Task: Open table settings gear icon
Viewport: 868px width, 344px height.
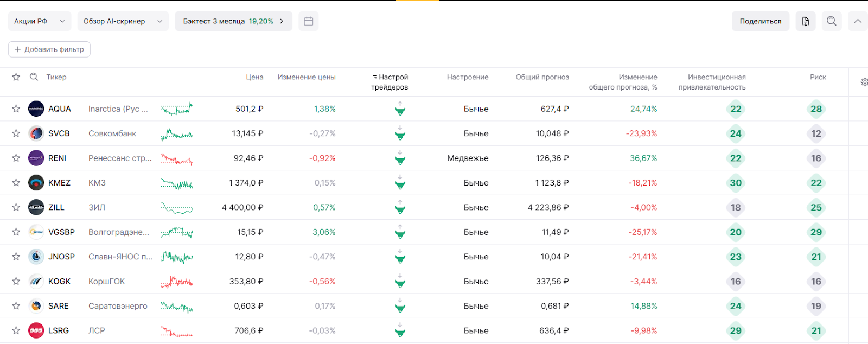Action: [864, 82]
